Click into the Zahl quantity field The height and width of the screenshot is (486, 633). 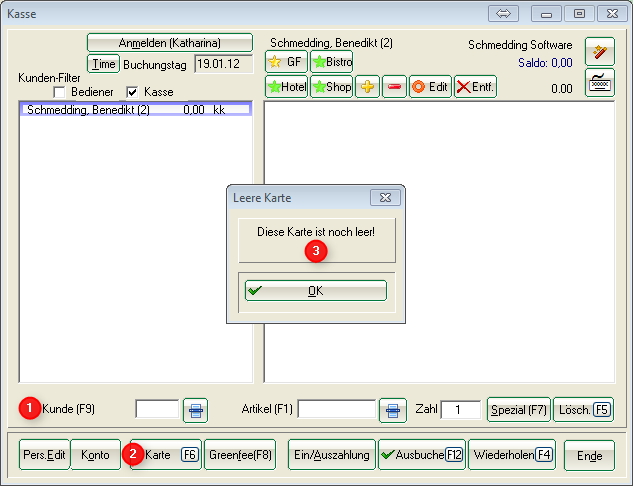pyautogui.click(x=460, y=409)
